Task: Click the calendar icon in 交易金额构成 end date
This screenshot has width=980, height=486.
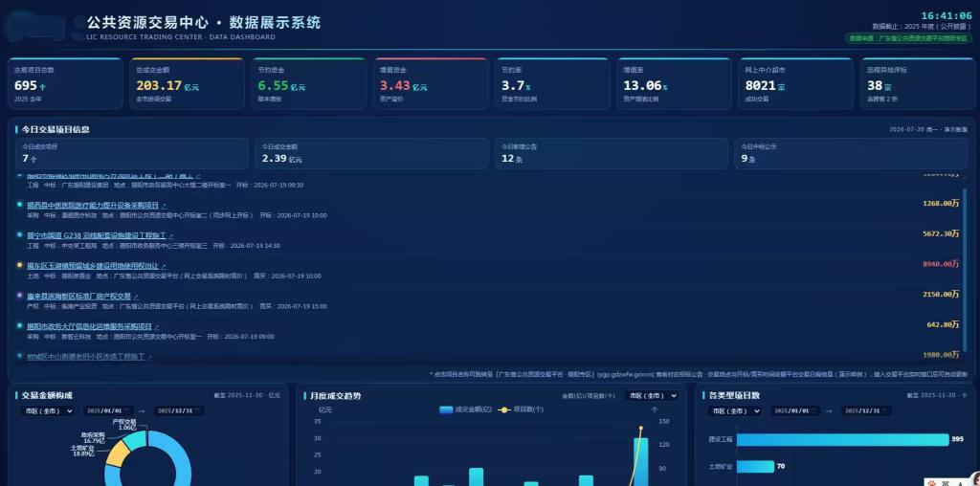Action: tap(197, 411)
